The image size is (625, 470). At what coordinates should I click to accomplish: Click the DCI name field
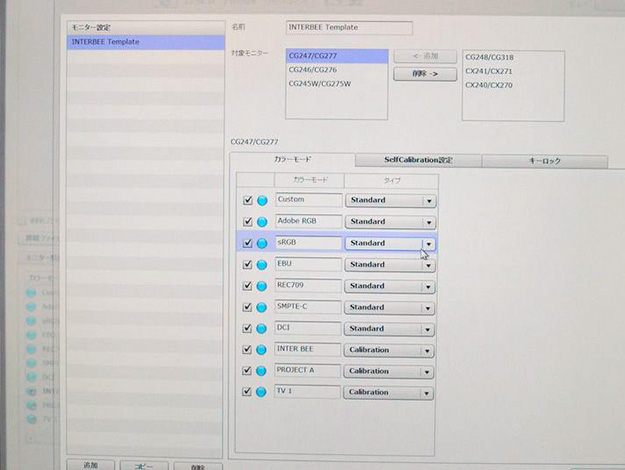click(308, 328)
